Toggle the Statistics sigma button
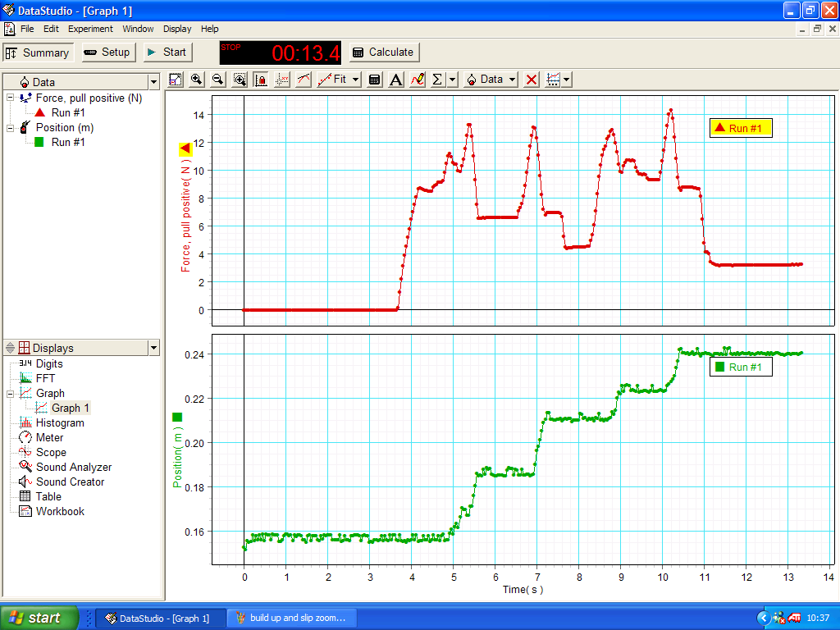 (438, 80)
